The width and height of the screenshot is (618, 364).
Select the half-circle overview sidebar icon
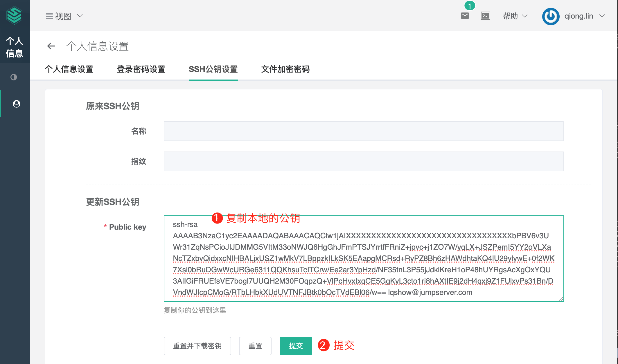click(x=14, y=77)
